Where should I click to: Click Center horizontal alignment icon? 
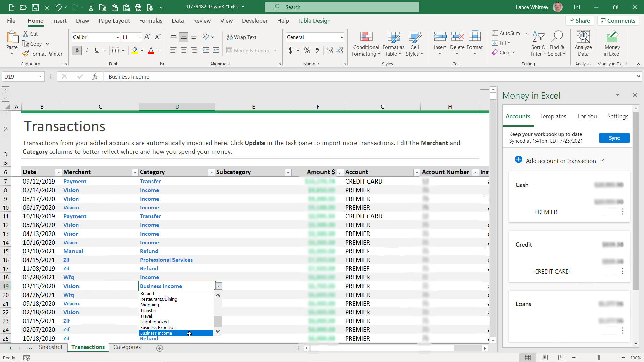coord(184,50)
